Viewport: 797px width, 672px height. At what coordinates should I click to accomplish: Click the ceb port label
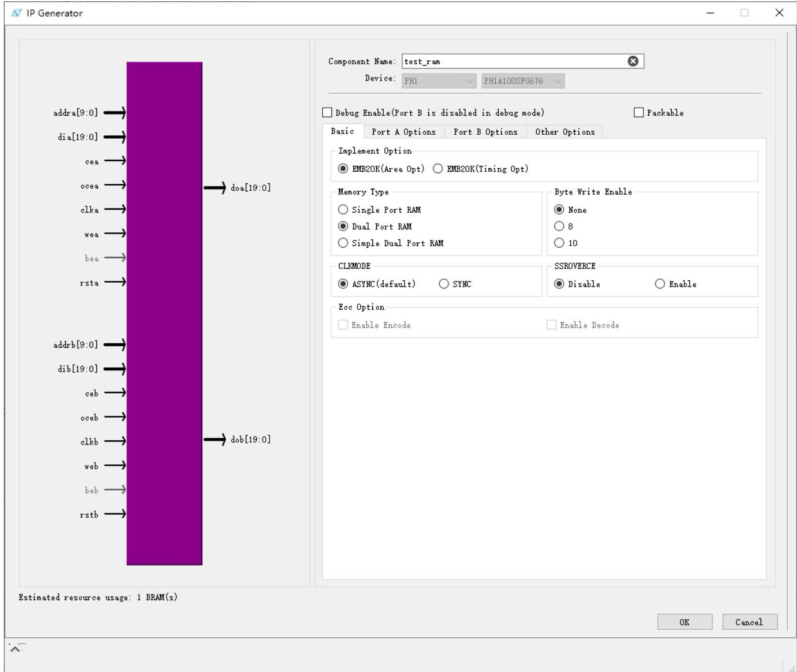click(92, 394)
